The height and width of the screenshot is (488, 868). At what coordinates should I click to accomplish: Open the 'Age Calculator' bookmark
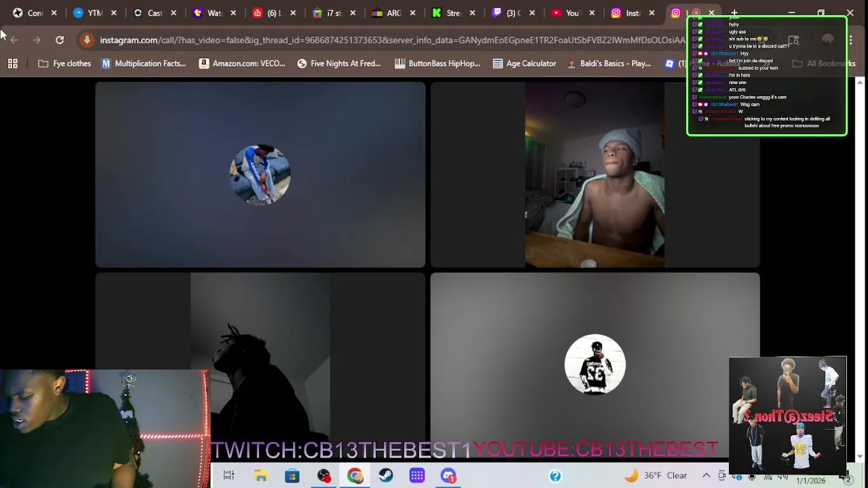coord(525,64)
